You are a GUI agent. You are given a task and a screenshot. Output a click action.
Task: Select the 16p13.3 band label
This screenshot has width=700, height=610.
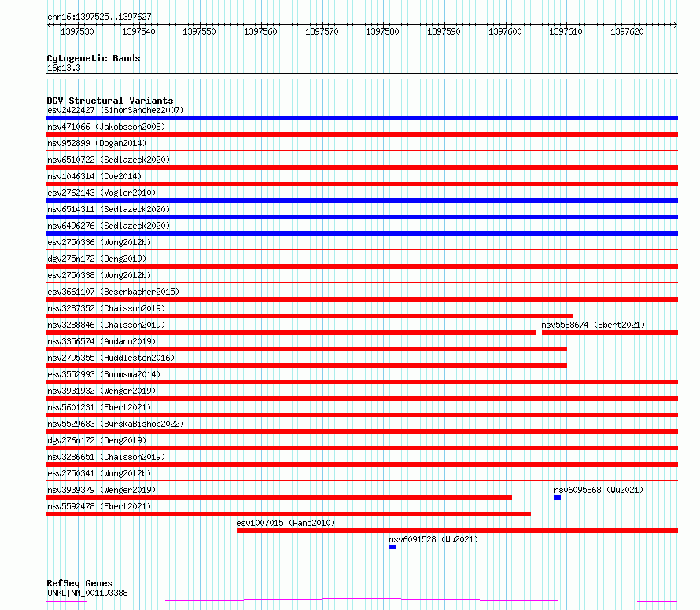[64, 68]
